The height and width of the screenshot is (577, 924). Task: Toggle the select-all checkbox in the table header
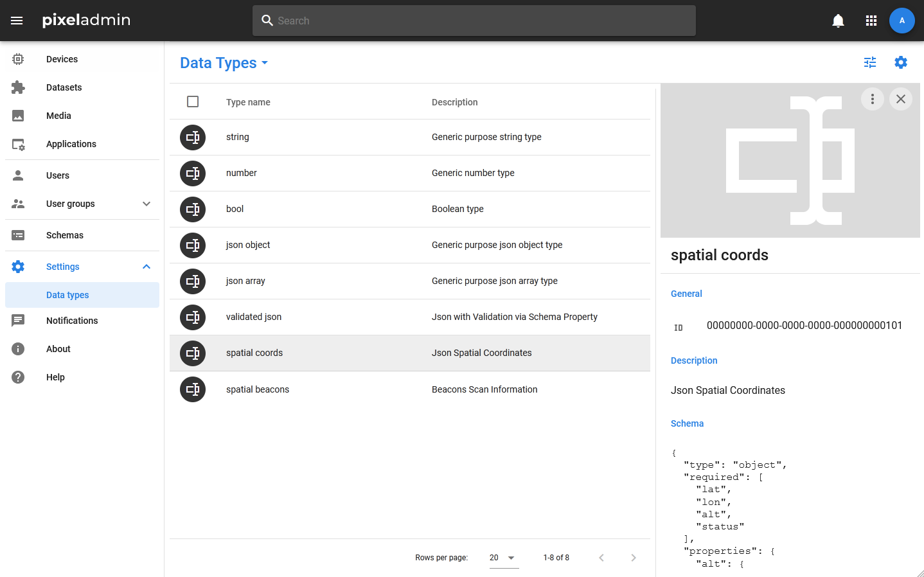pos(193,102)
